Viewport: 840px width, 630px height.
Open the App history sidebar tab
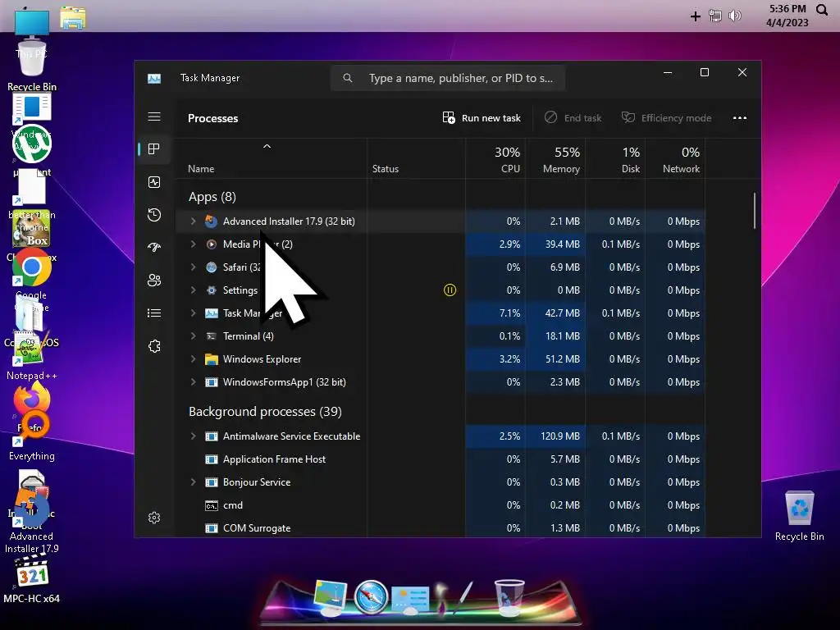(x=154, y=215)
